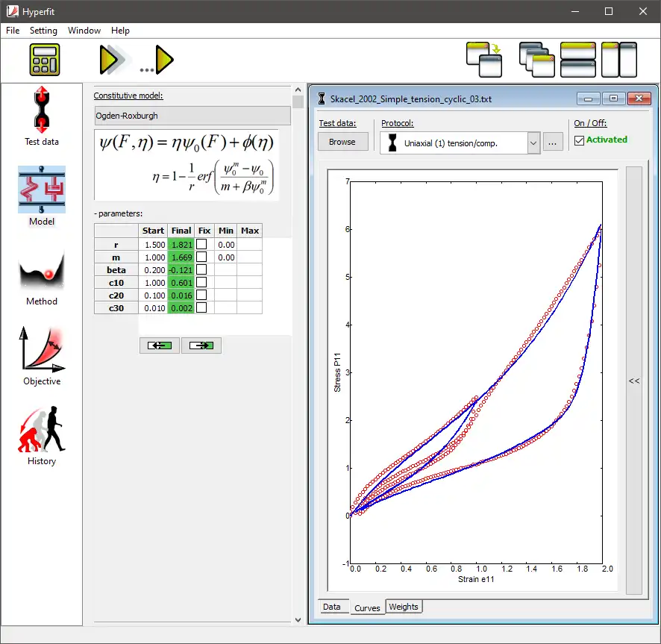This screenshot has height=644, width=661.
Task: Tile windows vertically icon
Action: click(618, 60)
